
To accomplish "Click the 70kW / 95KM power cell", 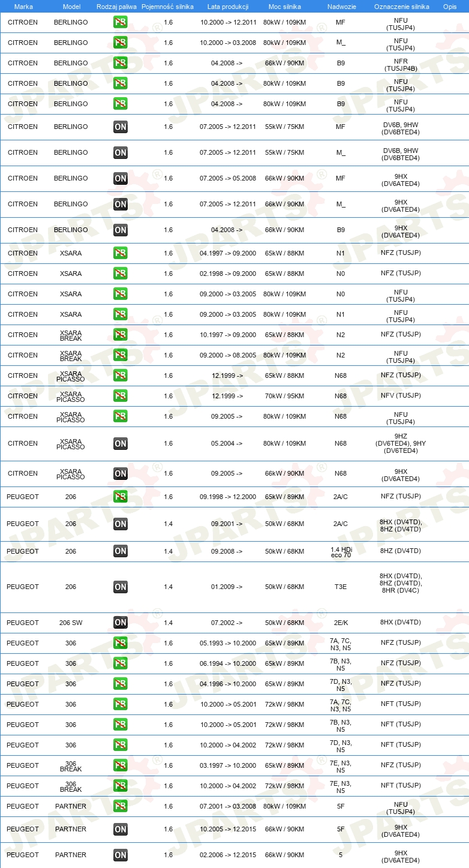I will click(x=284, y=396).
